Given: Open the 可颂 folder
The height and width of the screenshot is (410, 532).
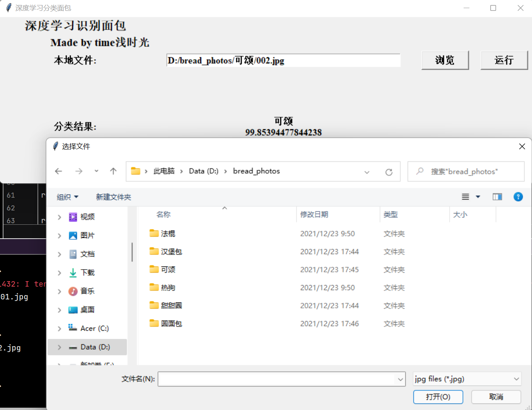Looking at the screenshot, I should (x=168, y=270).
